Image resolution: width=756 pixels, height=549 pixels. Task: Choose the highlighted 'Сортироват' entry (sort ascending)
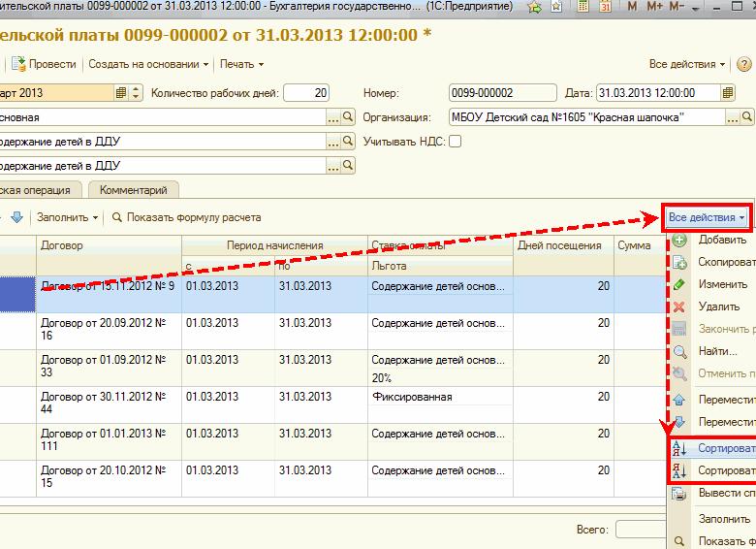727,448
